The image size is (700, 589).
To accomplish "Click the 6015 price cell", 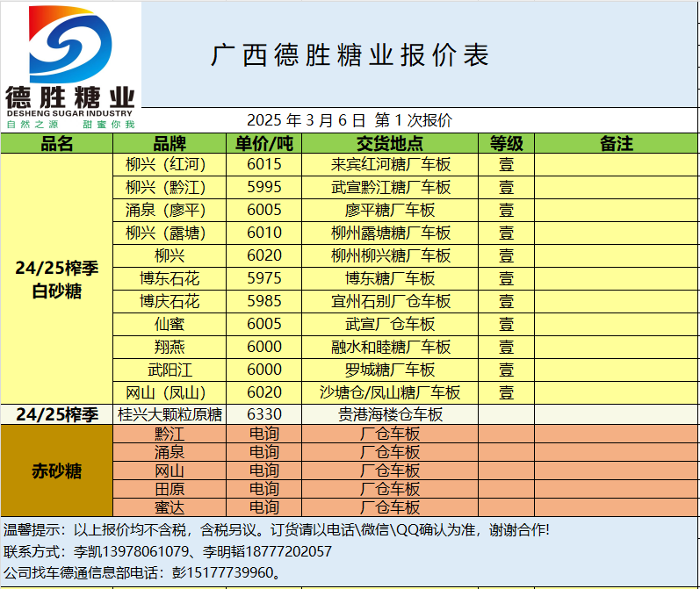I will [x=264, y=164].
